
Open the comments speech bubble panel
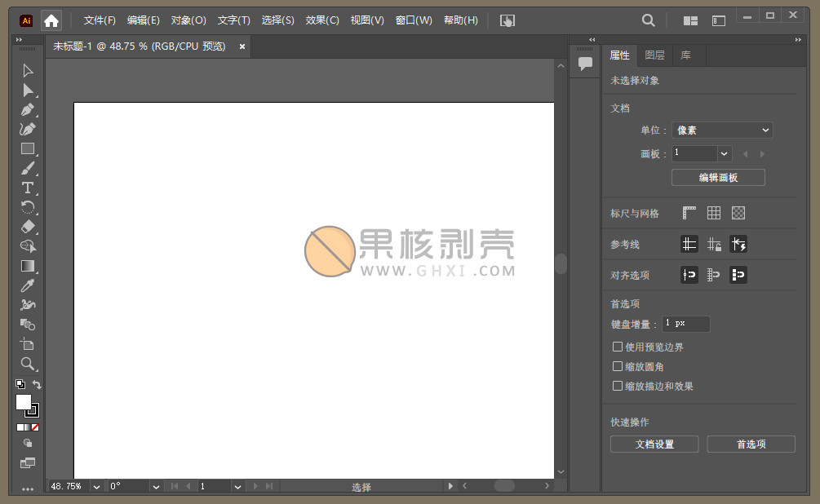(585, 64)
